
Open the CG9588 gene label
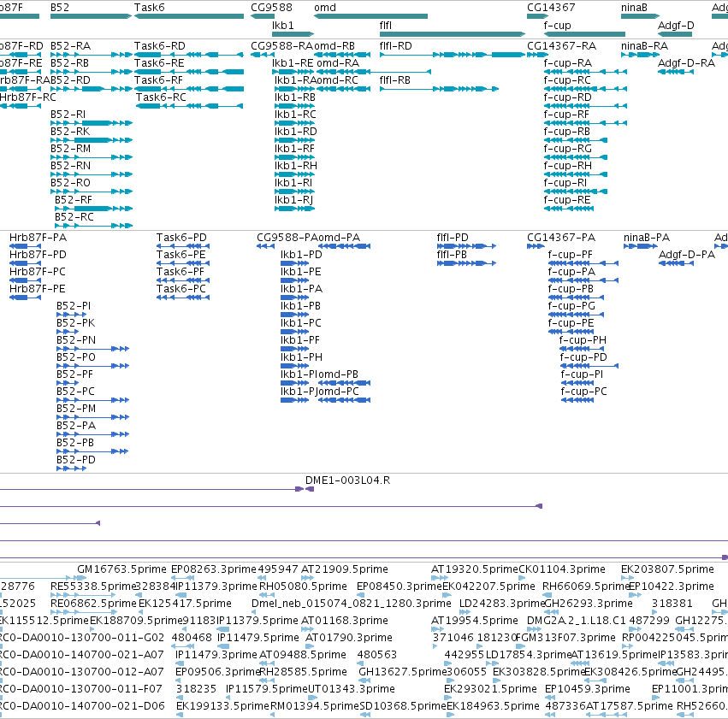point(271,8)
